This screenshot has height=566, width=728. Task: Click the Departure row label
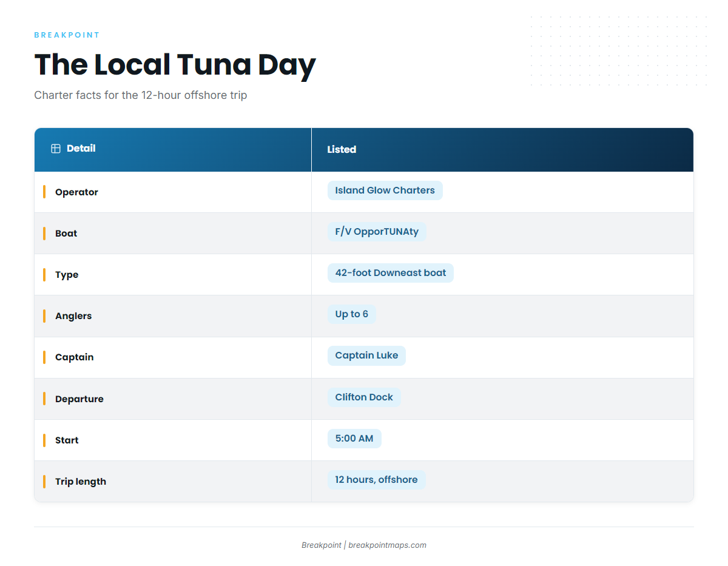click(79, 399)
